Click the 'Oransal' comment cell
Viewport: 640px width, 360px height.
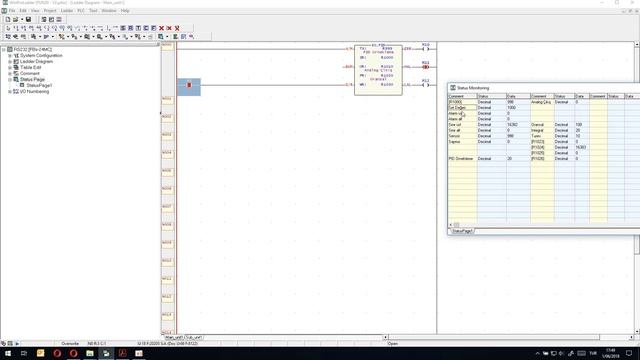(x=542, y=125)
